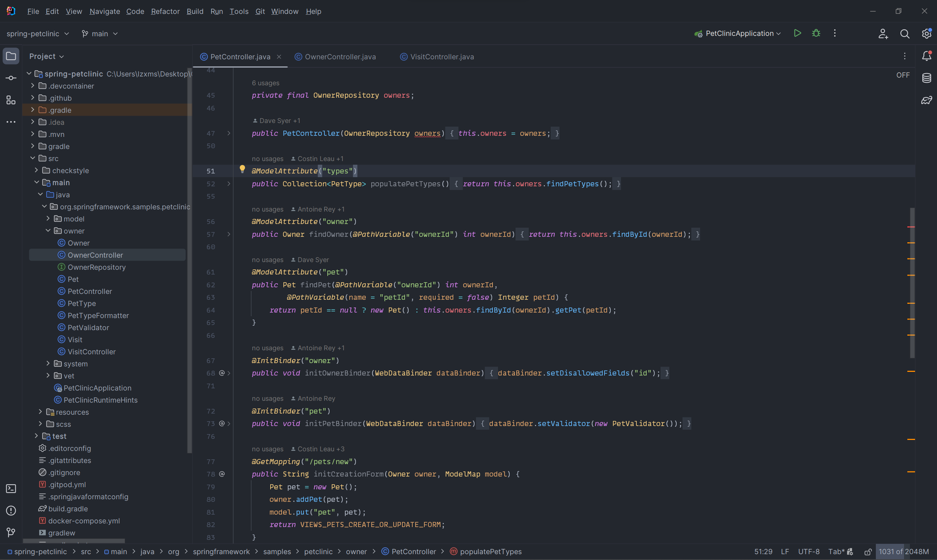Open the Terminal tool window
Screen dimensions: 937x560
click(11, 489)
